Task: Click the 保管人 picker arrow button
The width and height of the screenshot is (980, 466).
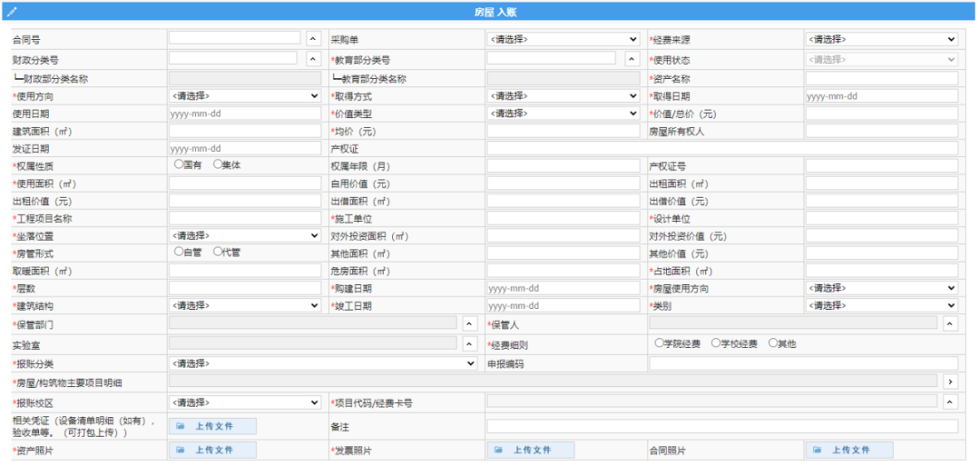Action: pyautogui.click(x=950, y=323)
